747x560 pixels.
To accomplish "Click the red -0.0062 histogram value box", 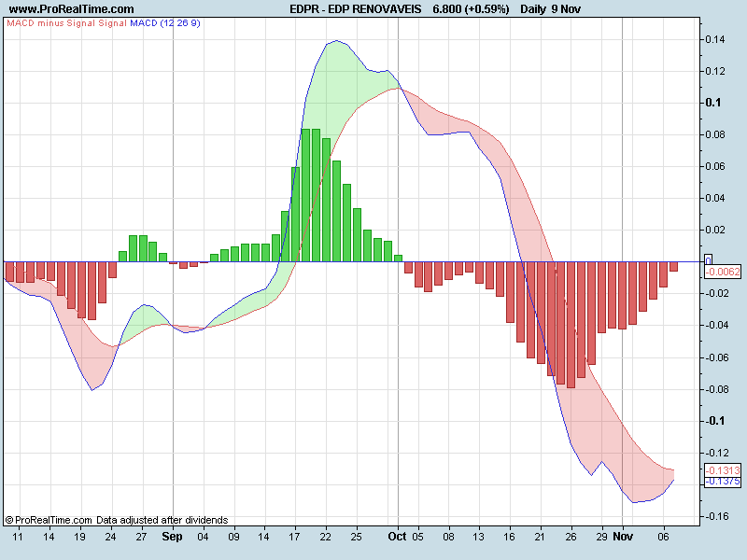I will [x=723, y=272].
